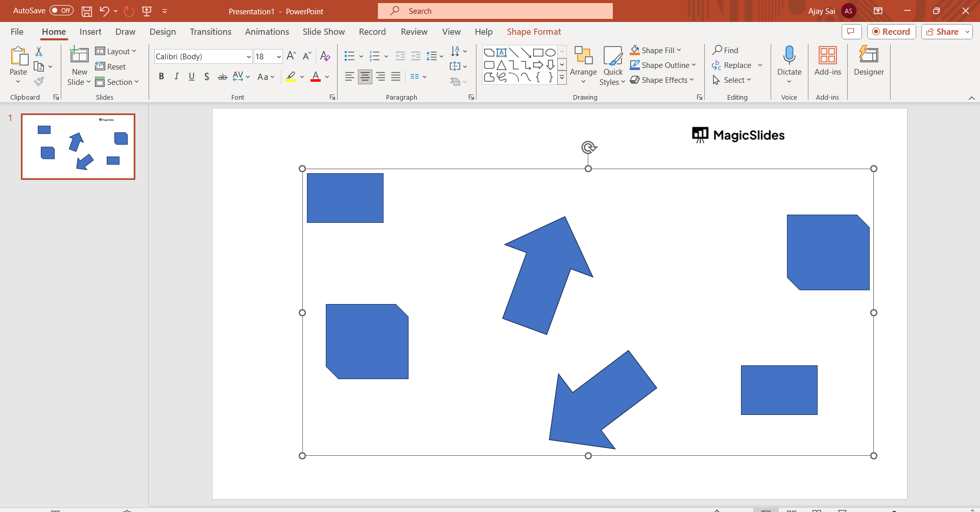Open the Add-ins icon

[827, 55]
